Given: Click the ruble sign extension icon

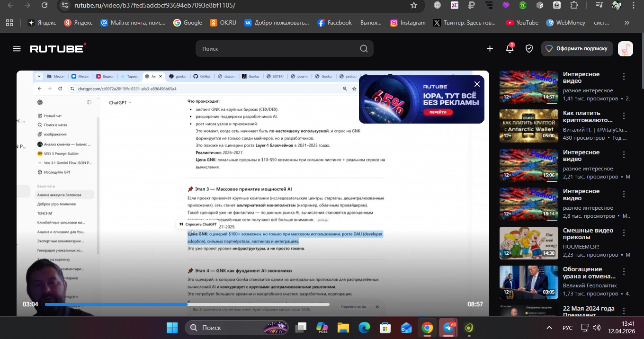Looking at the screenshot, I should click(472, 5).
